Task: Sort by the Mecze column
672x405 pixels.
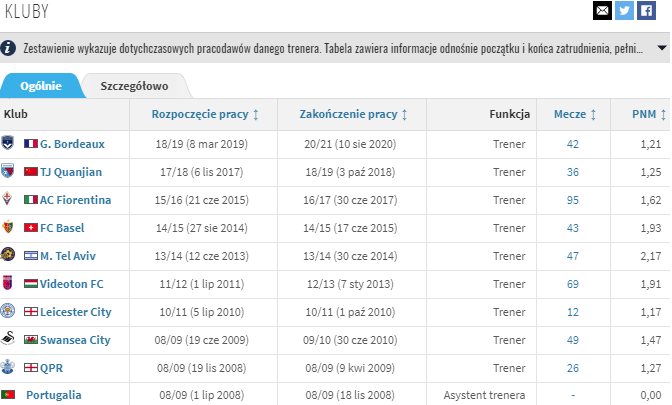Action: (x=575, y=114)
